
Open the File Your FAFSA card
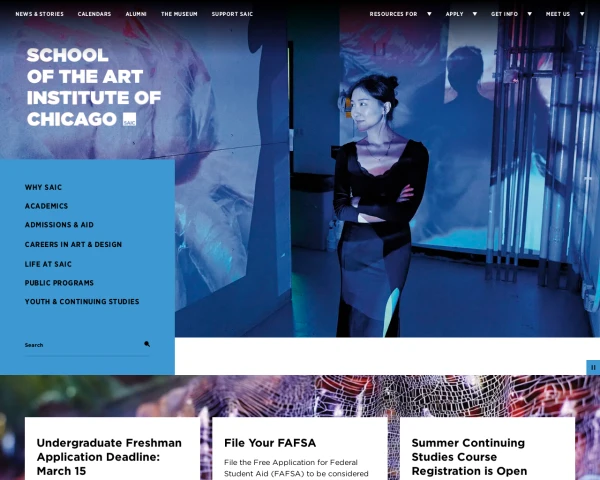pos(300,449)
